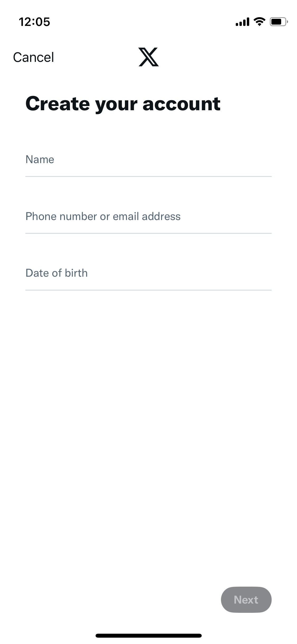
Task: Tap the home indicator bar
Action: click(x=148, y=636)
